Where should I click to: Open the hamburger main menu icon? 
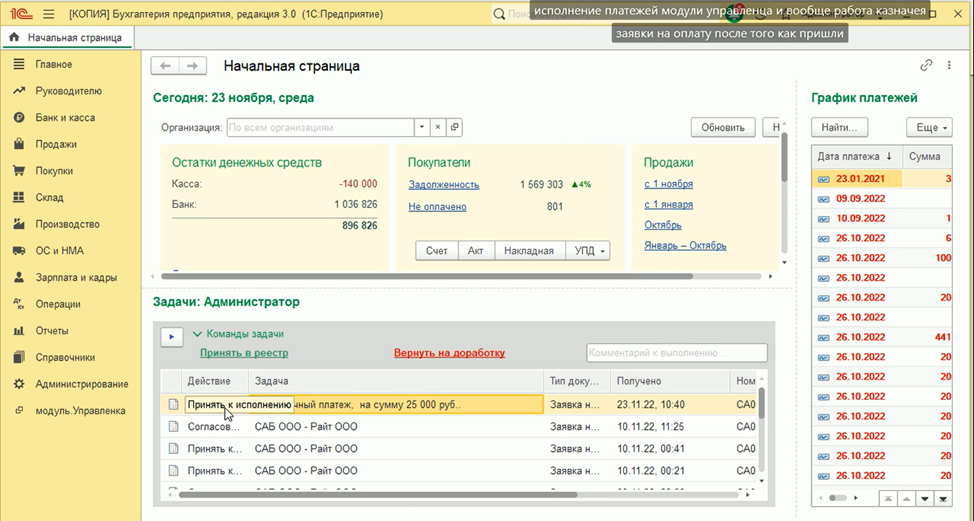coord(48,14)
